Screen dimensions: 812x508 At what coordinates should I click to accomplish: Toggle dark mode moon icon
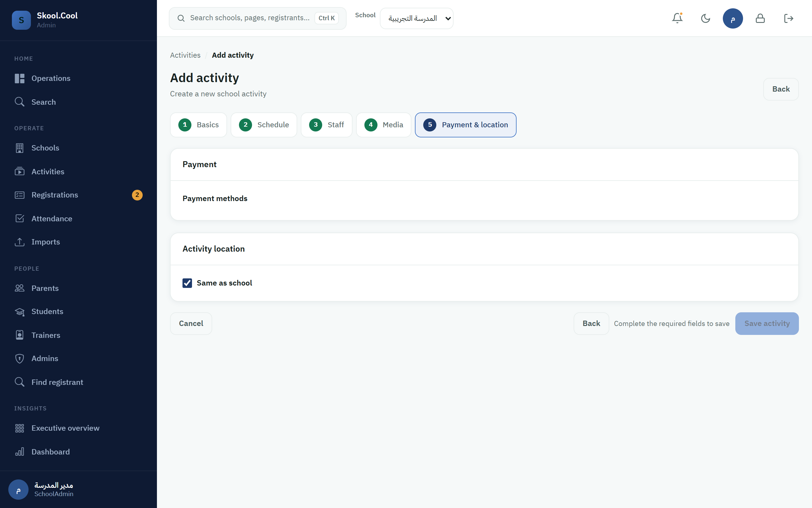705,18
